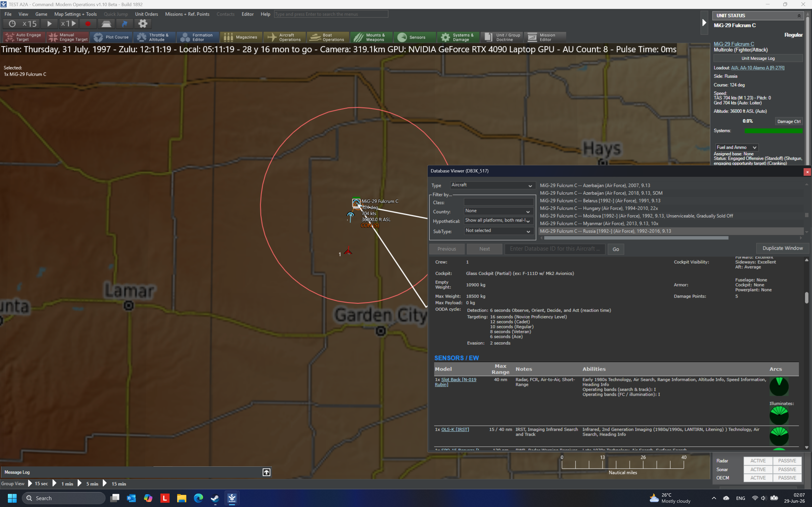Screen dimensions: 812x507
Task: Open Boat Operations
Action: [x=328, y=37]
